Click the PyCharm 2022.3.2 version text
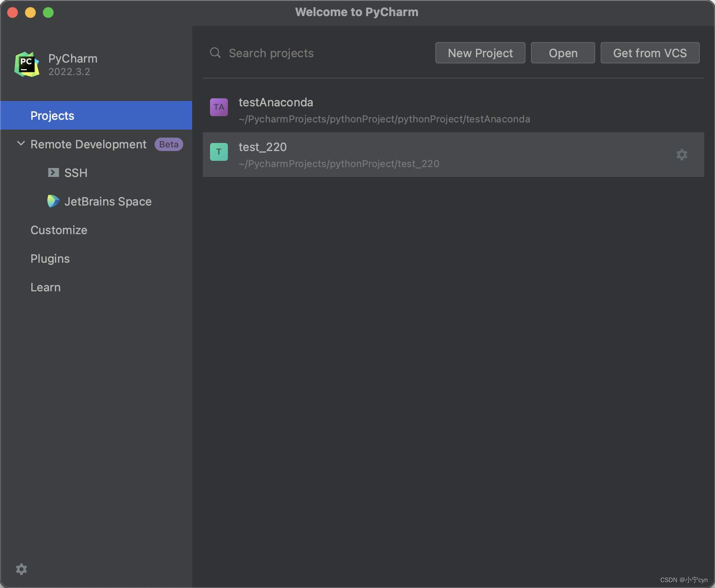Screen dimensions: 715x588 pos(69,71)
